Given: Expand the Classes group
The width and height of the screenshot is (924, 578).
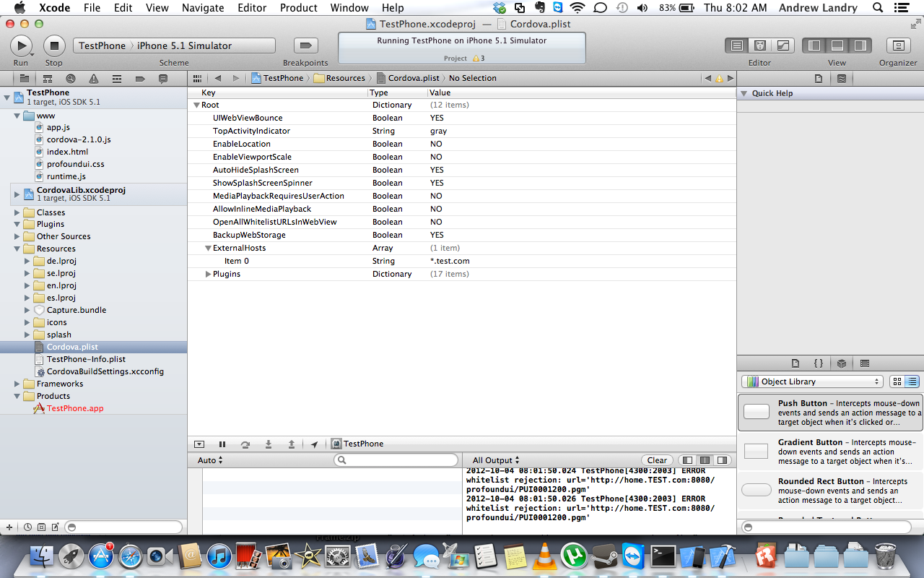Looking at the screenshot, I should point(17,212).
